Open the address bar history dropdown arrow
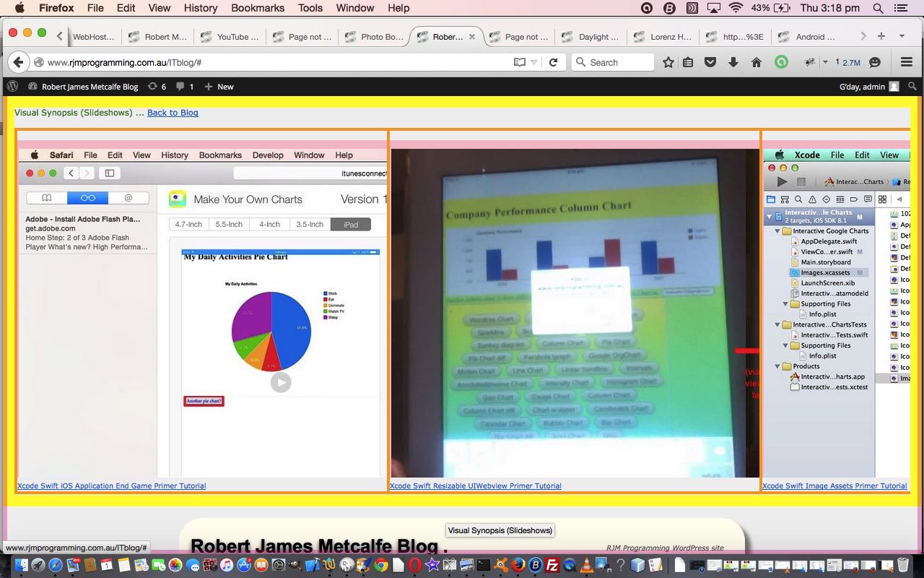 tap(534, 62)
